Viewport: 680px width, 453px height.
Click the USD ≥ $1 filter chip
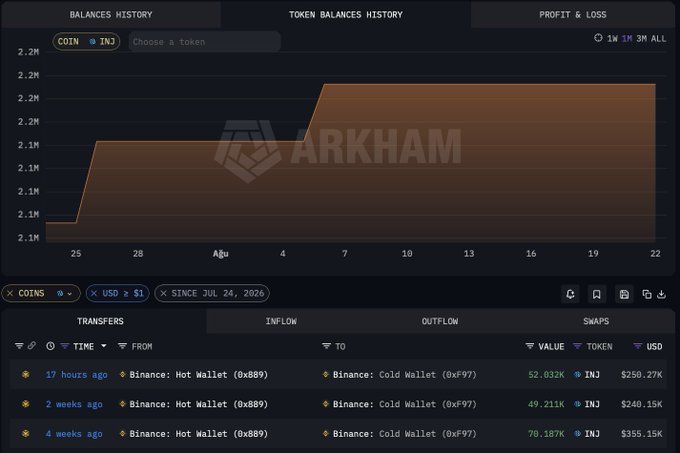pyautogui.click(x=118, y=293)
